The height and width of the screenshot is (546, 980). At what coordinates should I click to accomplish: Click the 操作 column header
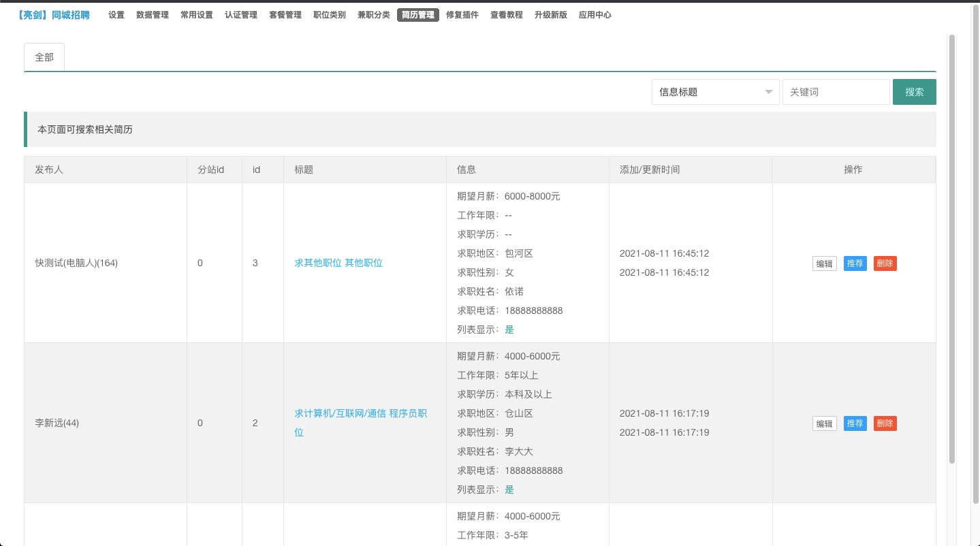click(x=853, y=170)
